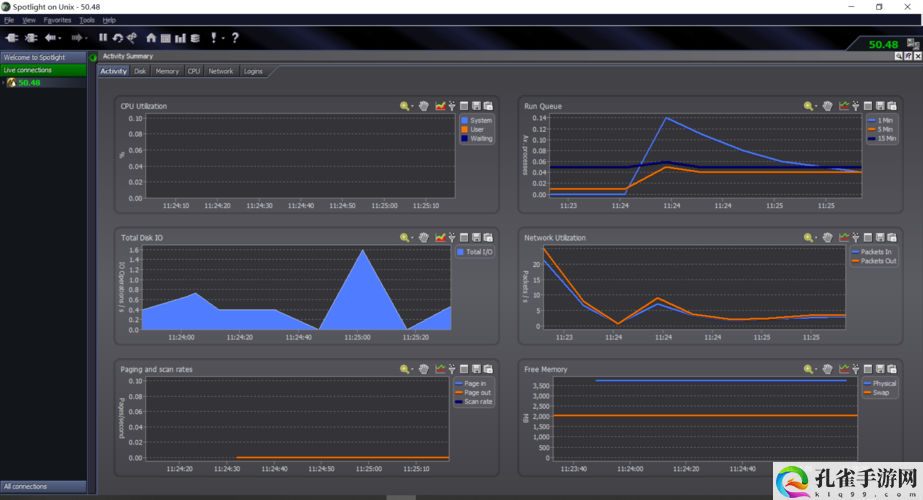Viewport: 923px width, 500px height.
Task: Switch to the CPU tab
Action: pos(194,71)
